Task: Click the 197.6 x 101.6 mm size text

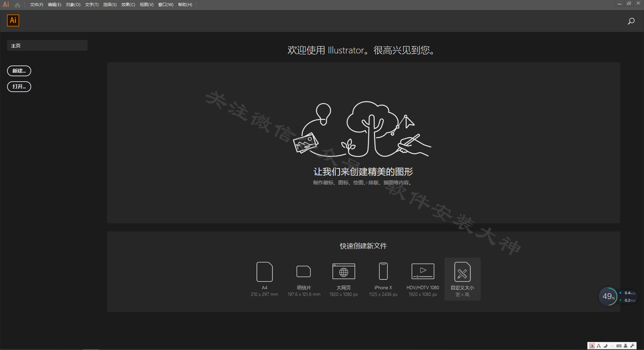Action: [304, 295]
